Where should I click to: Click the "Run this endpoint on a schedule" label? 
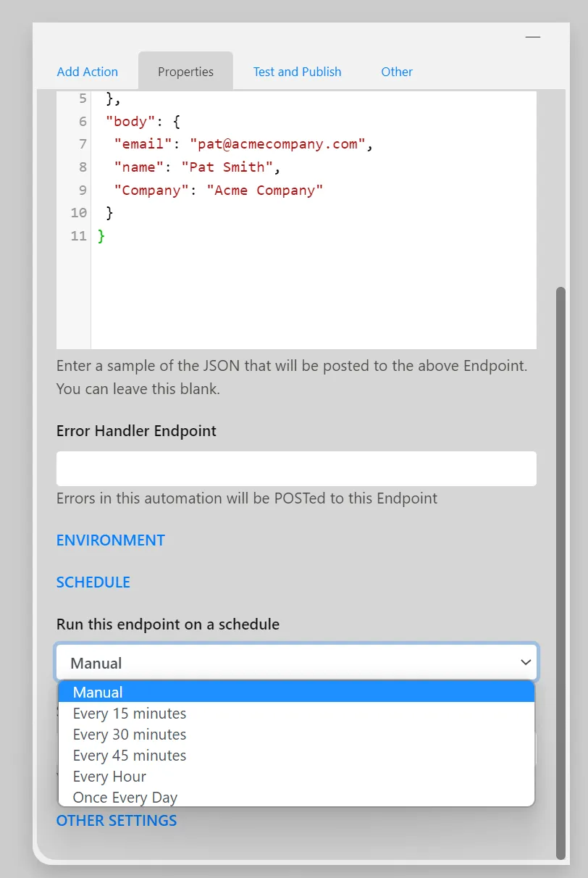coord(168,624)
